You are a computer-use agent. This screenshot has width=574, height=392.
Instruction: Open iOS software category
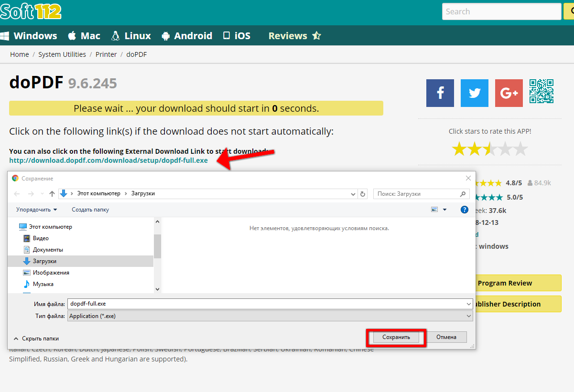tap(237, 36)
